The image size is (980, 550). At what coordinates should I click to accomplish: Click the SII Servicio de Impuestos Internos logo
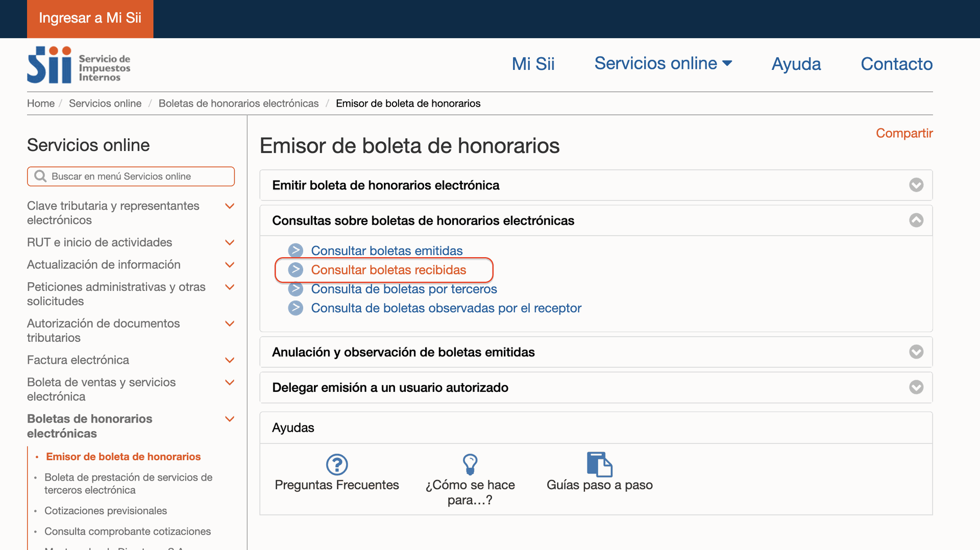(79, 65)
